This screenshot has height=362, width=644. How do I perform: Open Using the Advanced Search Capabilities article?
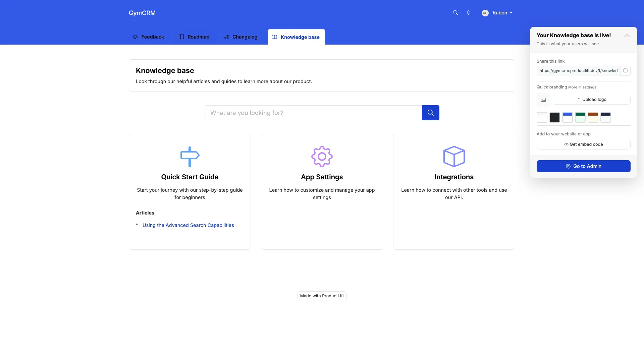[x=188, y=225]
